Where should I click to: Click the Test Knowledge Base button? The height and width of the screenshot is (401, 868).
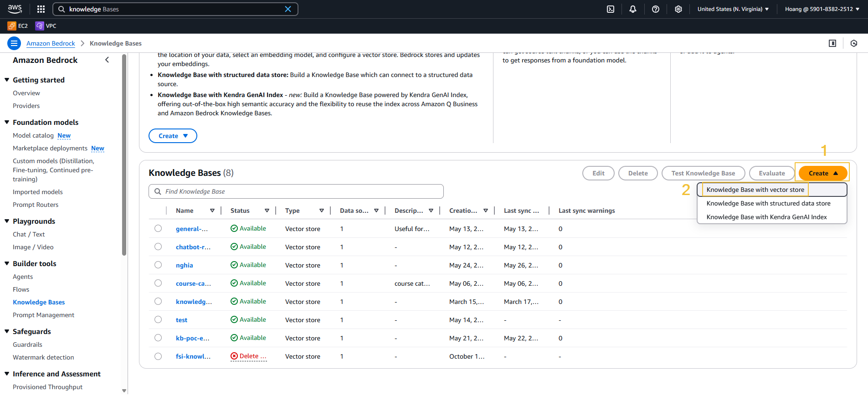tap(703, 173)
